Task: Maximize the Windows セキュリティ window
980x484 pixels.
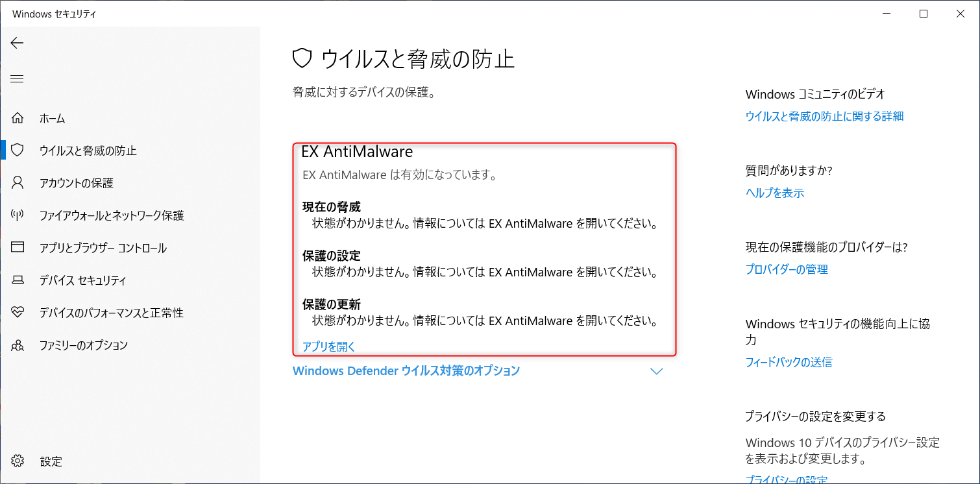Action: 923,14
